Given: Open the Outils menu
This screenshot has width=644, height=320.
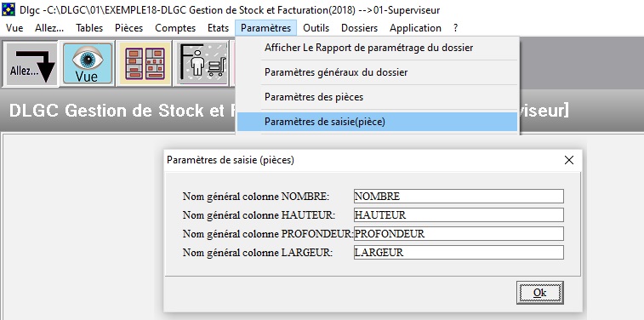Looking at the screenshot, I should (316, 28).
